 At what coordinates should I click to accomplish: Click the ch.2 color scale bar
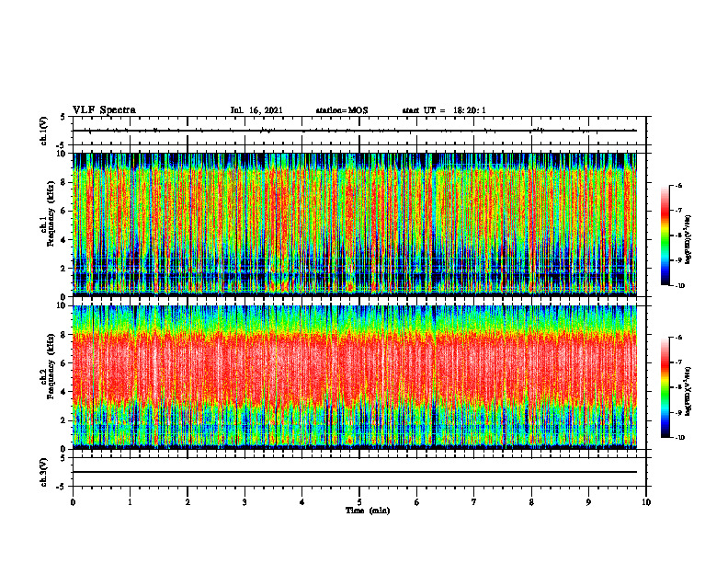coord(665,387)
